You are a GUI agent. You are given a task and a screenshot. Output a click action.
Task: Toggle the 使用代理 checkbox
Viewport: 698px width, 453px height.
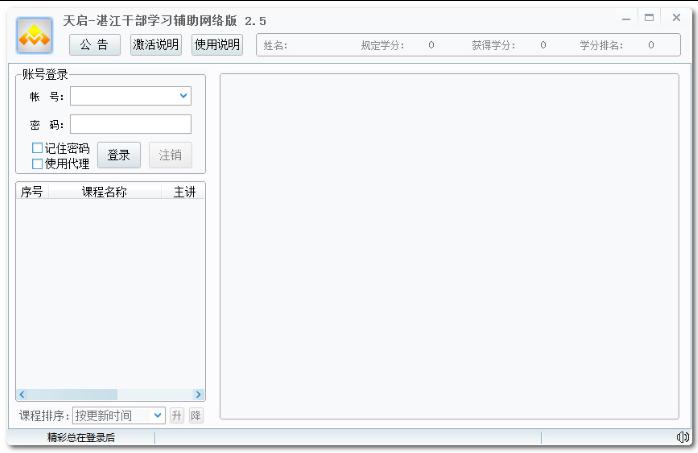click(38, 163)
